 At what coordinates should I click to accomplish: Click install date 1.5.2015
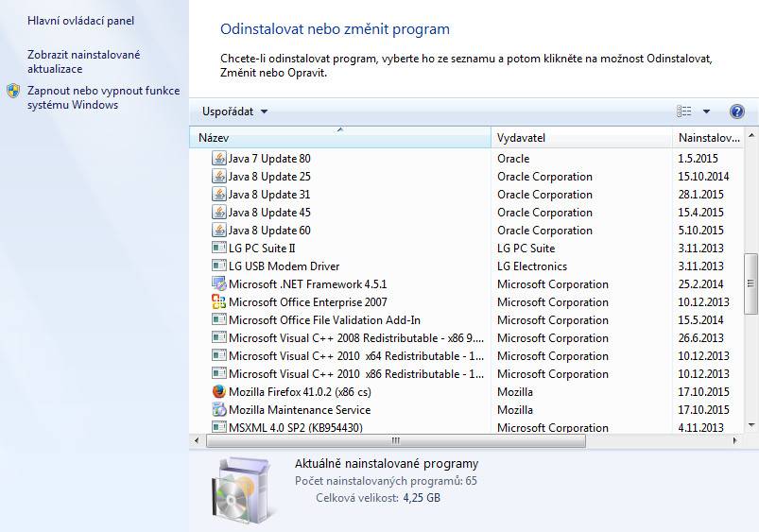698,159
